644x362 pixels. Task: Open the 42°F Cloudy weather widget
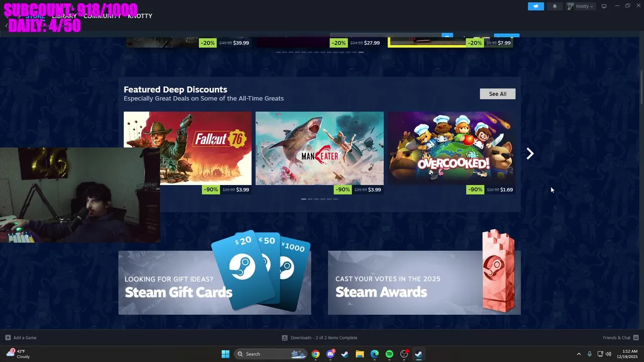[x=18, y=354]
